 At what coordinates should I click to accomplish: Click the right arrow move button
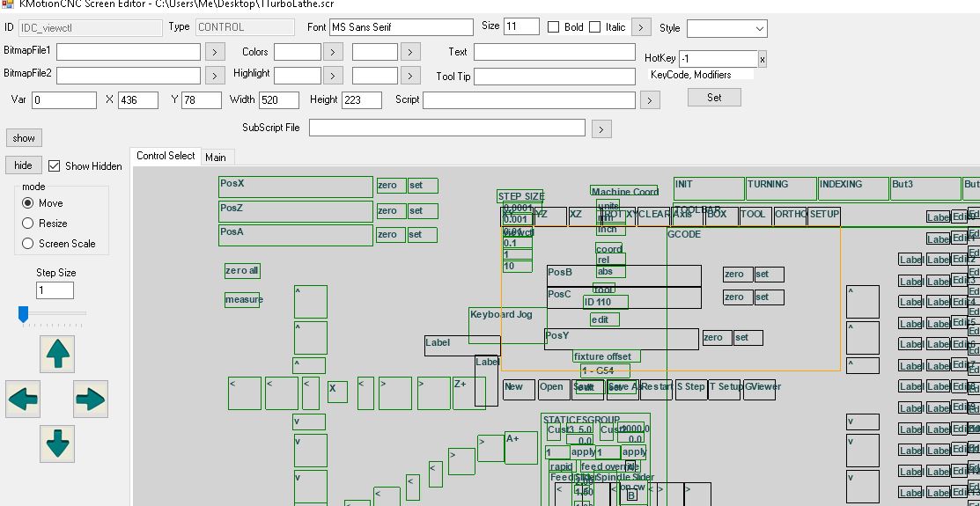[91, 399]
